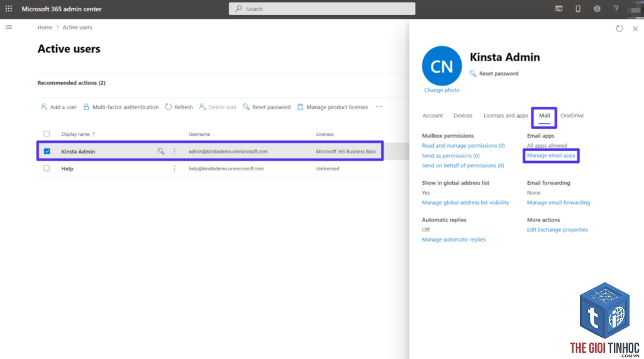
Task: Switch to the OneDrive tab
Action: [x=572, y=116]
